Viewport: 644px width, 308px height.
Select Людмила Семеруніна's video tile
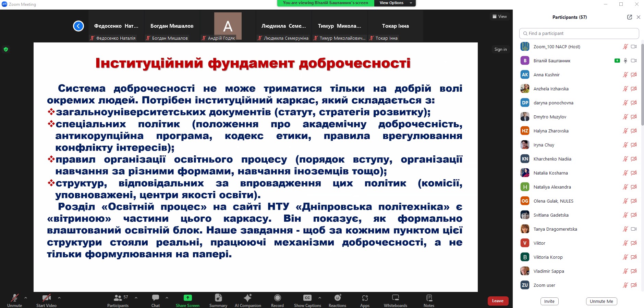pos(284,26)
